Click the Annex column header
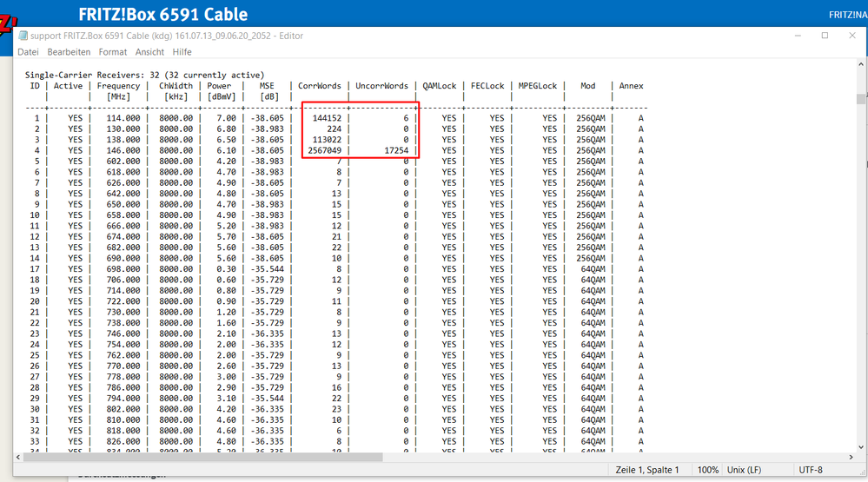 (631, 86)
